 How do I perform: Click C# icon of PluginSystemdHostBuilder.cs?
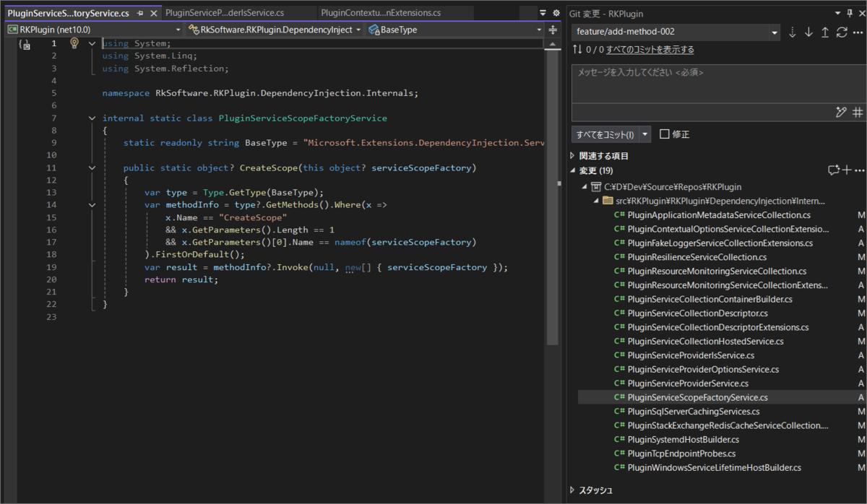pyautogui.click(x=619, y=440)
